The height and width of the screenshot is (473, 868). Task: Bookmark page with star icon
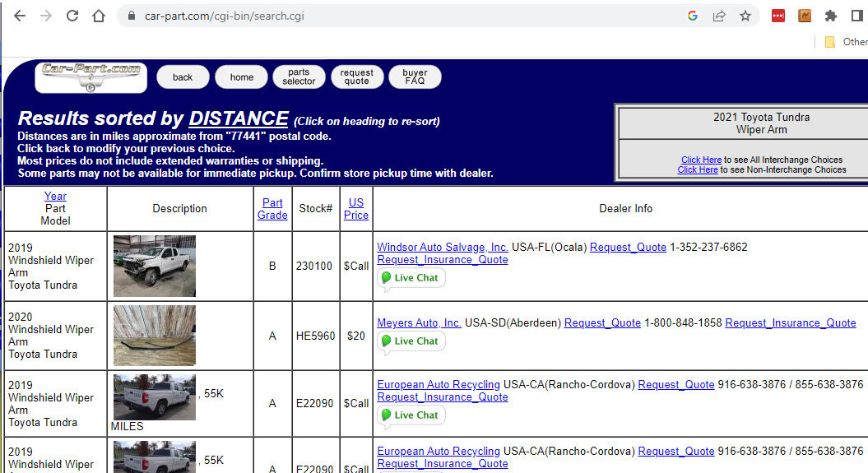point(745,16)
